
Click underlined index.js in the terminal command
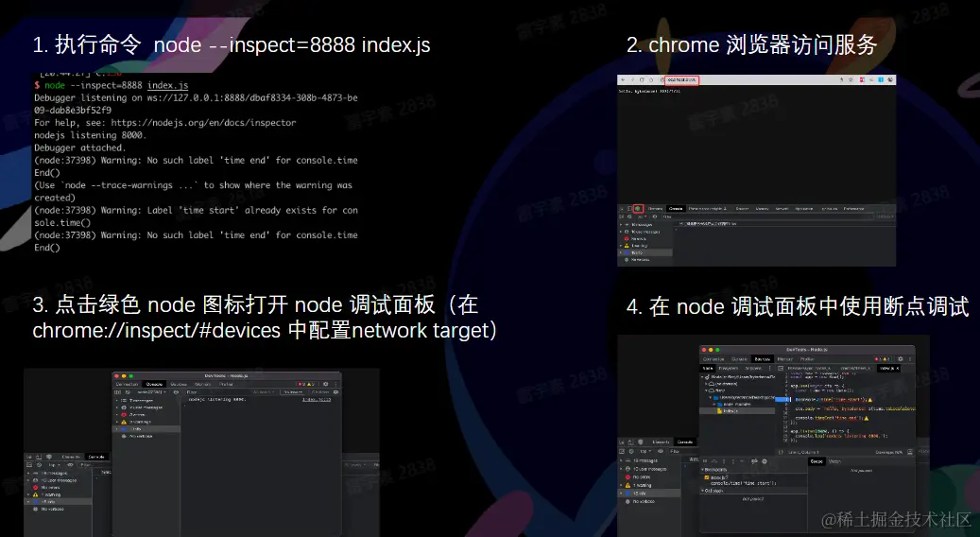[x=167, y=85]
